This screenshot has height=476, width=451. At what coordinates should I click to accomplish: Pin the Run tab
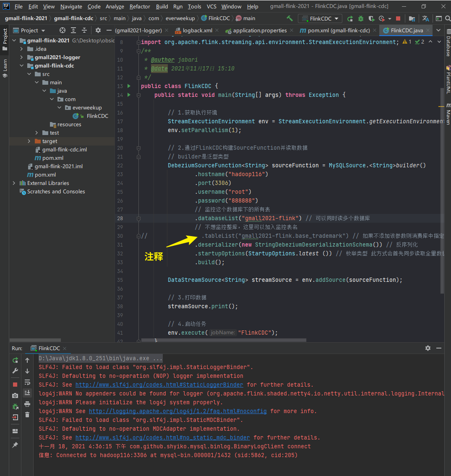15,445
